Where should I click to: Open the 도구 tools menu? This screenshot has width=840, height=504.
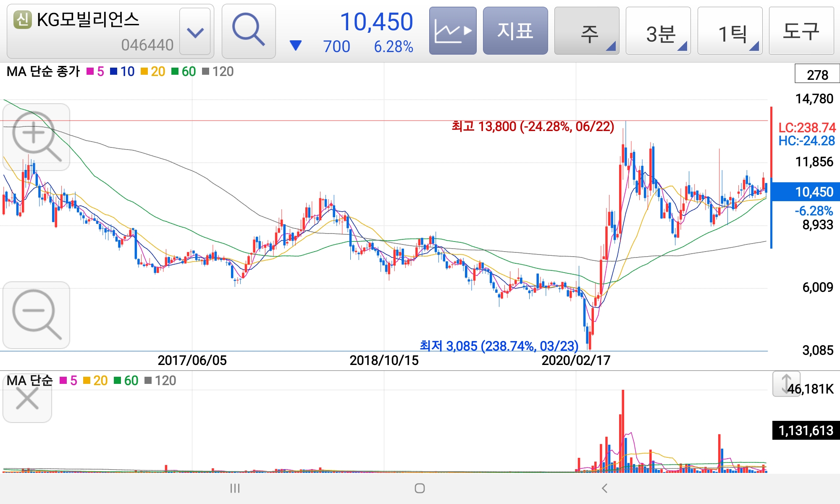coord(801,31)
